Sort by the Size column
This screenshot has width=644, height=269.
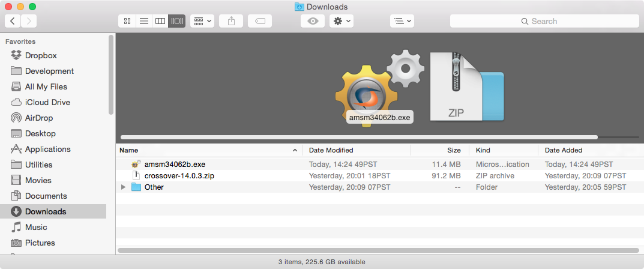pos(440,150)
